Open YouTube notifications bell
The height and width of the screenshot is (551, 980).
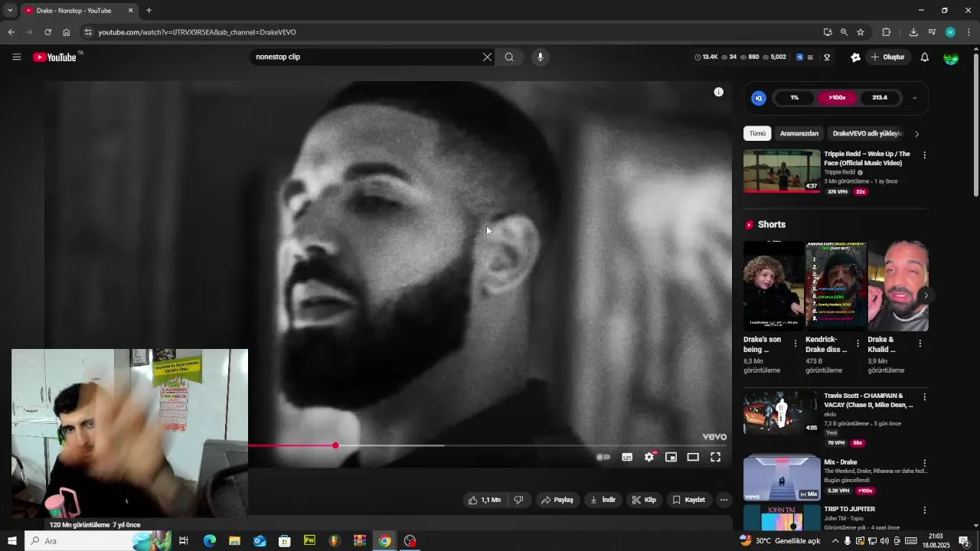pos(925,57)
